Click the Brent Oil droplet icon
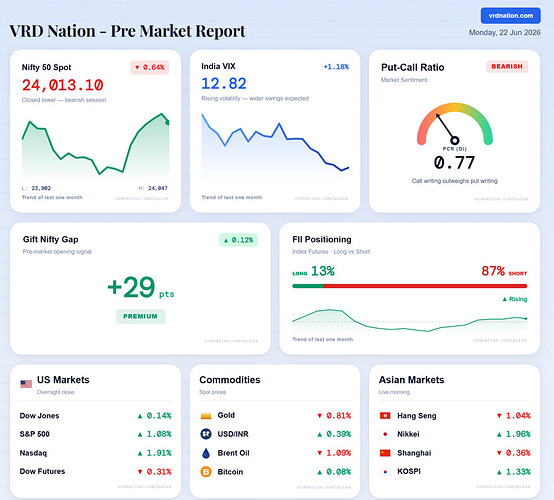 [206, 453]
